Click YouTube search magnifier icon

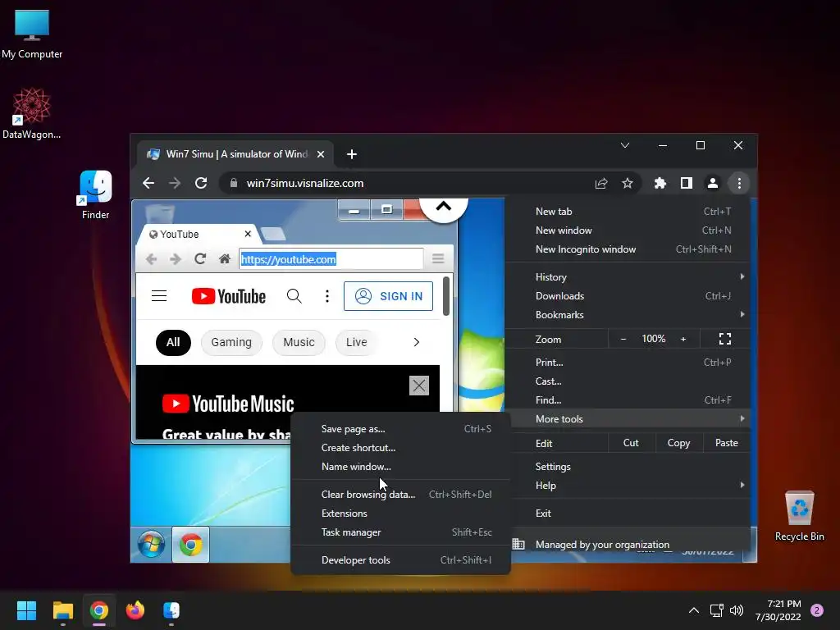pos(294,296)
